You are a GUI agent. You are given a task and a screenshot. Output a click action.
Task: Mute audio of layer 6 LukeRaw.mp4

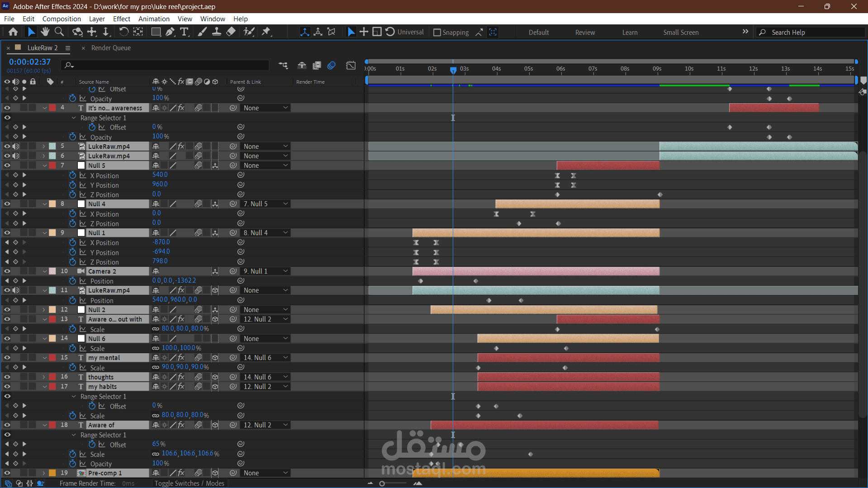[16, 156]
